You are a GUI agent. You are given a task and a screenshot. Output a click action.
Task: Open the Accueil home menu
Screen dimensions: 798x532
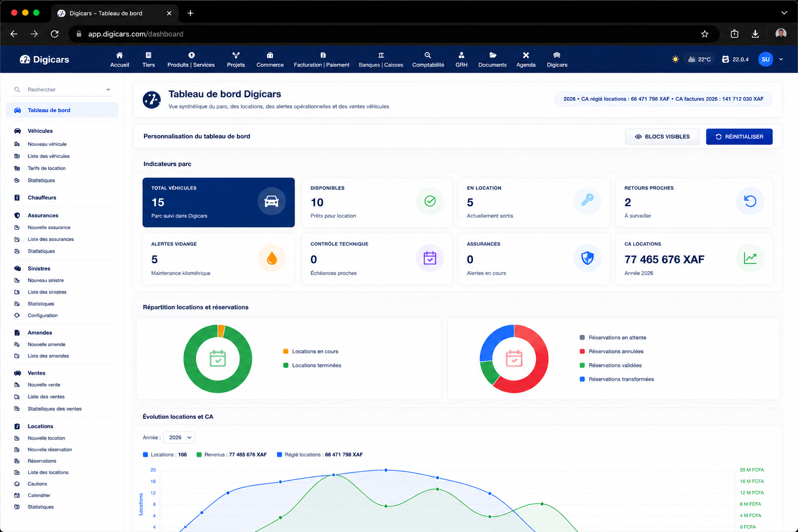[119, 60]
